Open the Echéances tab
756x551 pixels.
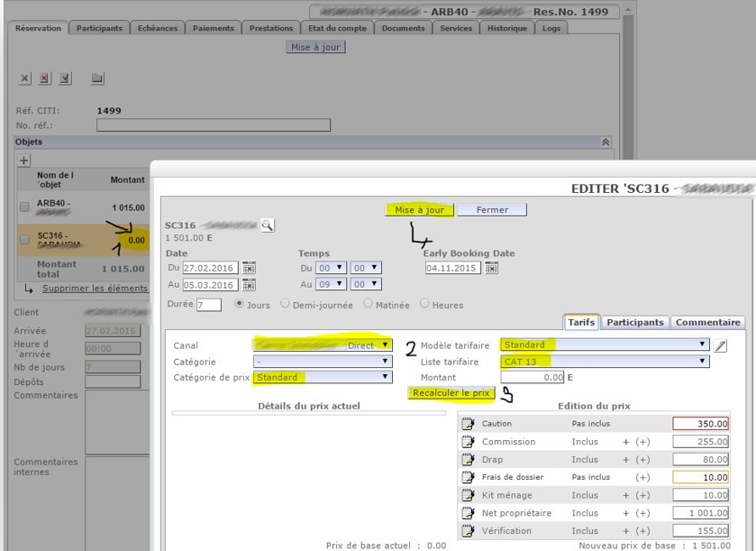[x=158, y=29]
